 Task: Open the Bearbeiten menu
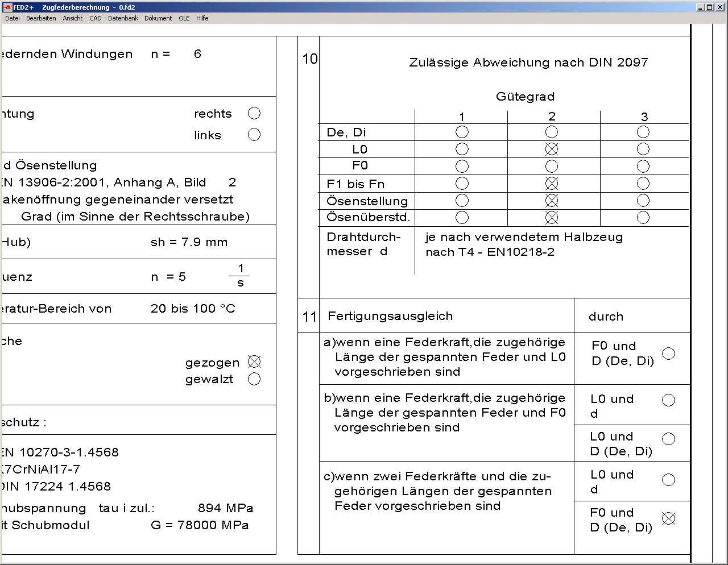click(x=41, y=18)
